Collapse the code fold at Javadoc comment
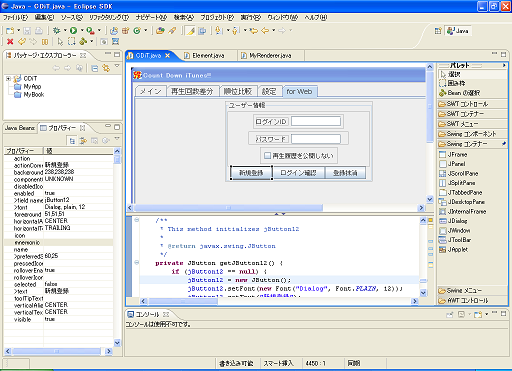The height and width of the screenshot is (371, 512). (137, 220)
